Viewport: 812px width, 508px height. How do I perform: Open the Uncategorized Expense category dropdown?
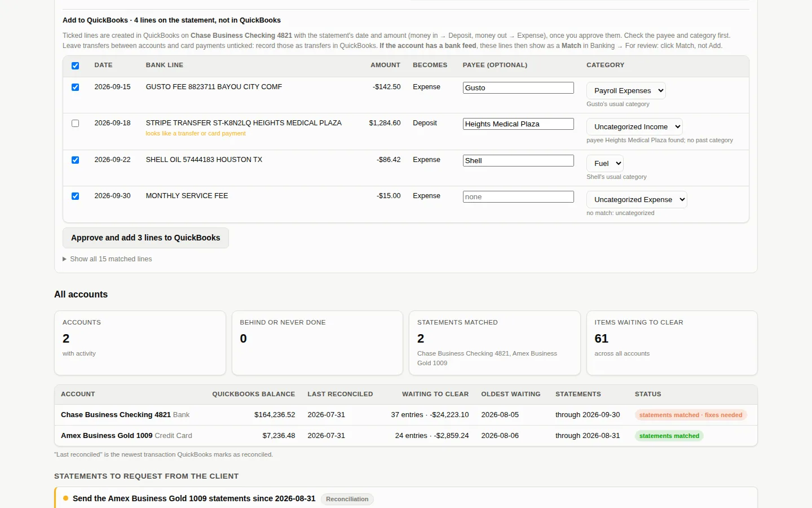637,200
